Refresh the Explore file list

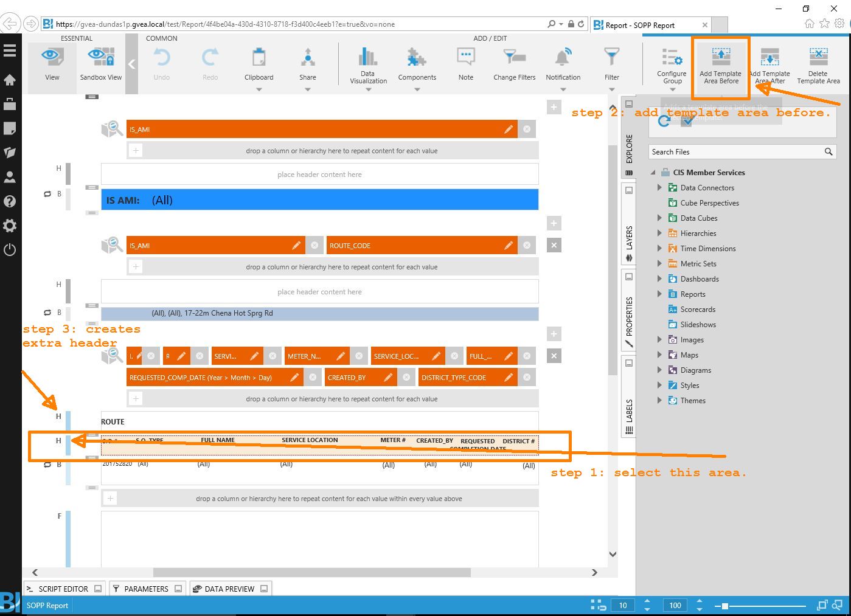[x=664, y=121]
